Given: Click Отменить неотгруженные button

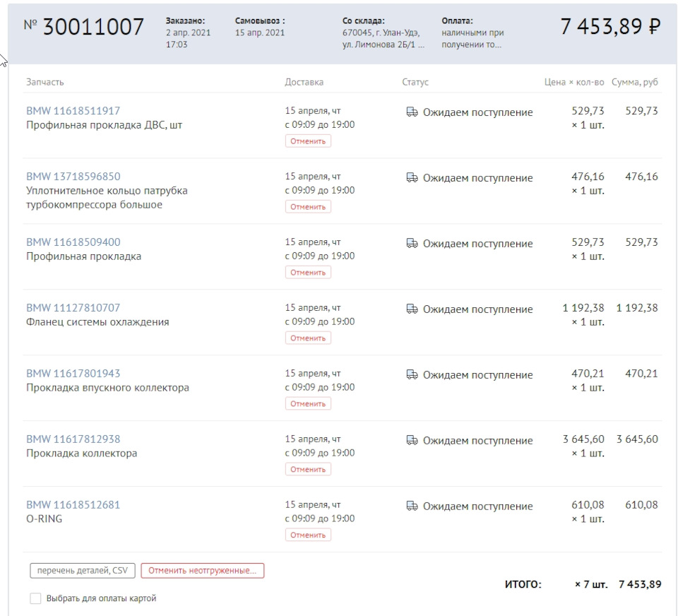Looking at the screenshot, I should coord(203,570).
